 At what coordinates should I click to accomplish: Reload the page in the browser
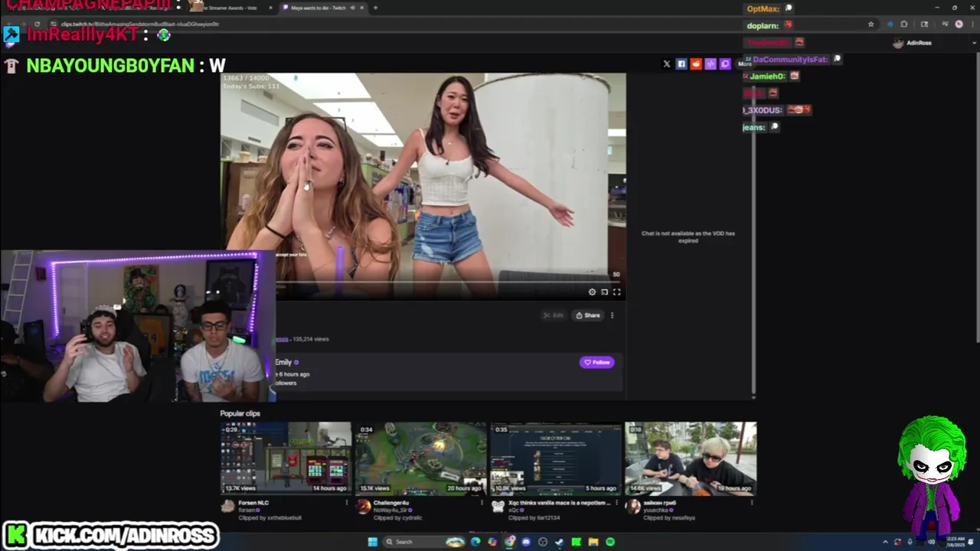click(37, 24)
